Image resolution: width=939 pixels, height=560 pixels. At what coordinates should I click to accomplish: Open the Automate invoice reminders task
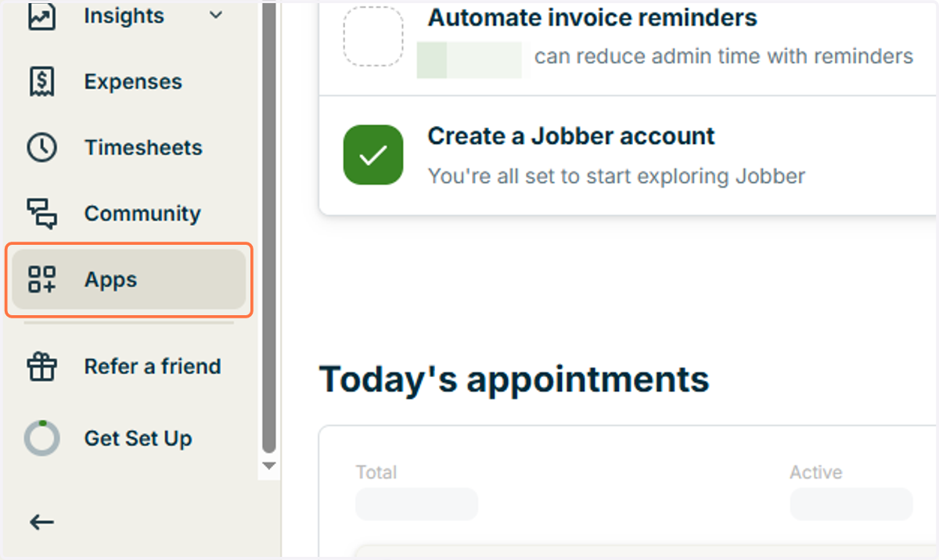coord(592,17)
